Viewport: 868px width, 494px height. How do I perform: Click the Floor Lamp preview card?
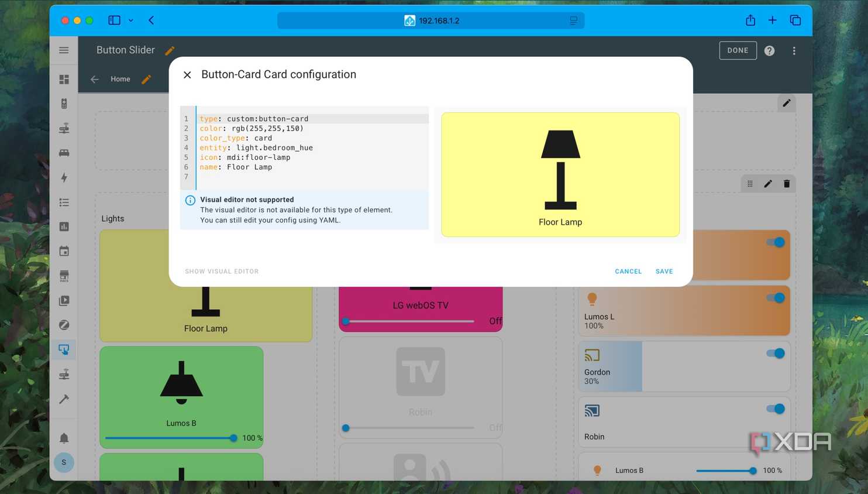pyautogui.click(x=560, y=174)
